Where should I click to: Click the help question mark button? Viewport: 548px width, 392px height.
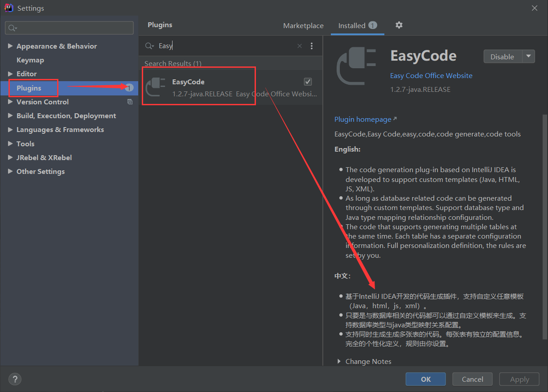click(x=15, y=380)
